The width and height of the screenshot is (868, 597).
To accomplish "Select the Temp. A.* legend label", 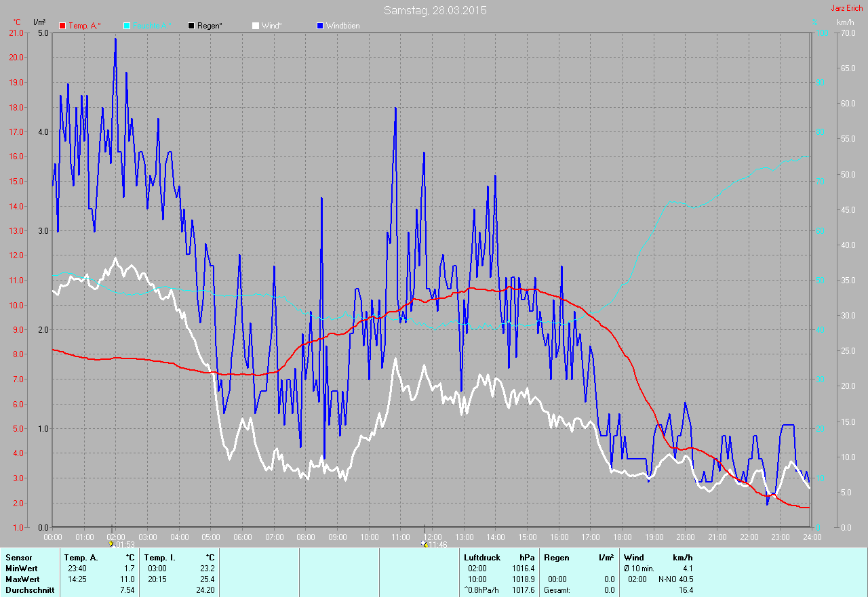I will [85, 26].
